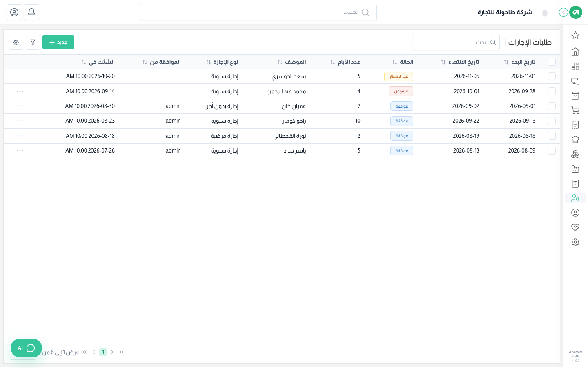Sort by the تاريخ البدء column header
The image size is (588, 368).
519,62
